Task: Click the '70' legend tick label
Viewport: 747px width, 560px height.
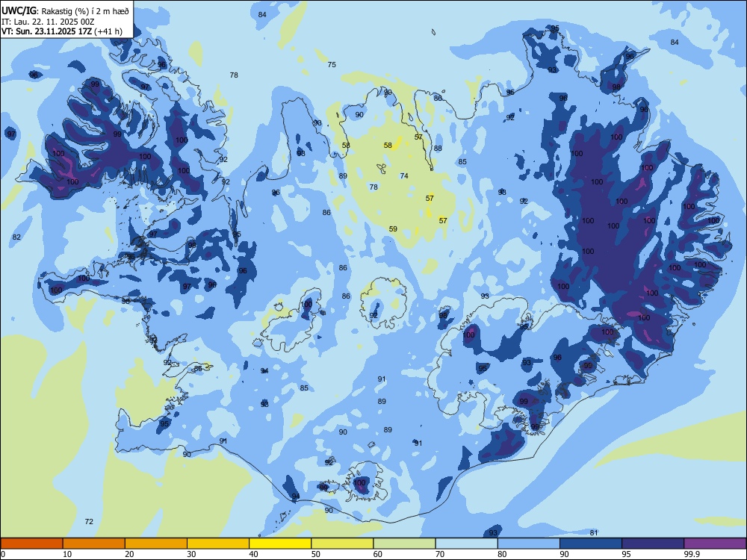Action: click(440, 554)
